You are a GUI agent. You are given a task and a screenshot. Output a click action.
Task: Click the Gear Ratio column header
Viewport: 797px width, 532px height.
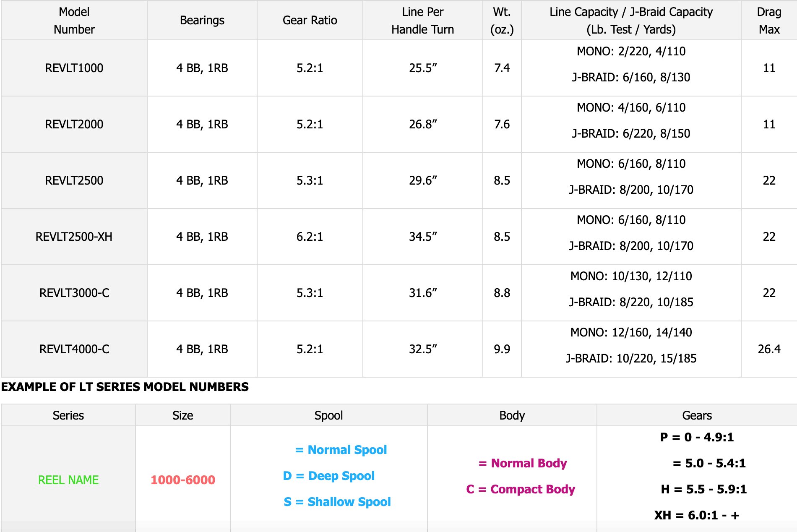click(x=310, y=20)
